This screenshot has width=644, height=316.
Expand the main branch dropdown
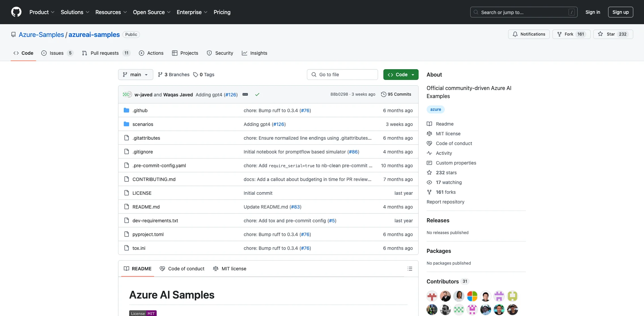[x=136, y=75]
